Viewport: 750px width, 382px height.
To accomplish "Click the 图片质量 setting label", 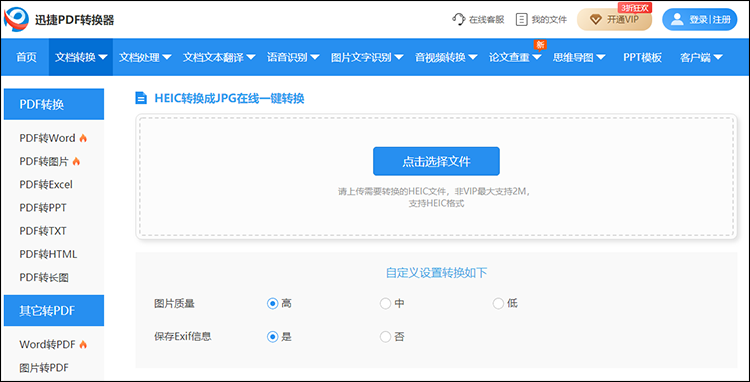I will tap(174, 303).
